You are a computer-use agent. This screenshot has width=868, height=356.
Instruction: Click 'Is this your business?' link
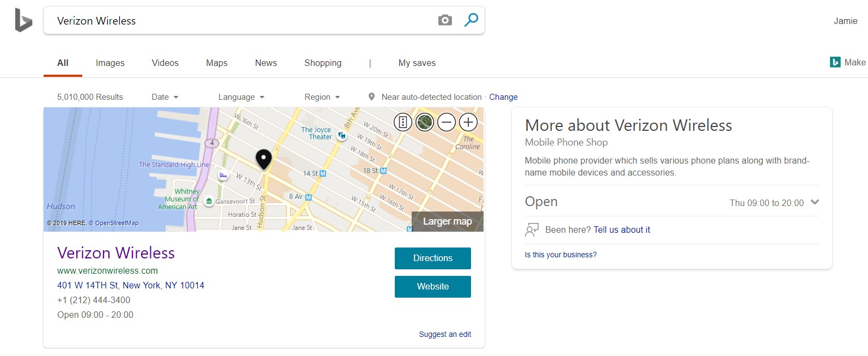tap(561, 255)
